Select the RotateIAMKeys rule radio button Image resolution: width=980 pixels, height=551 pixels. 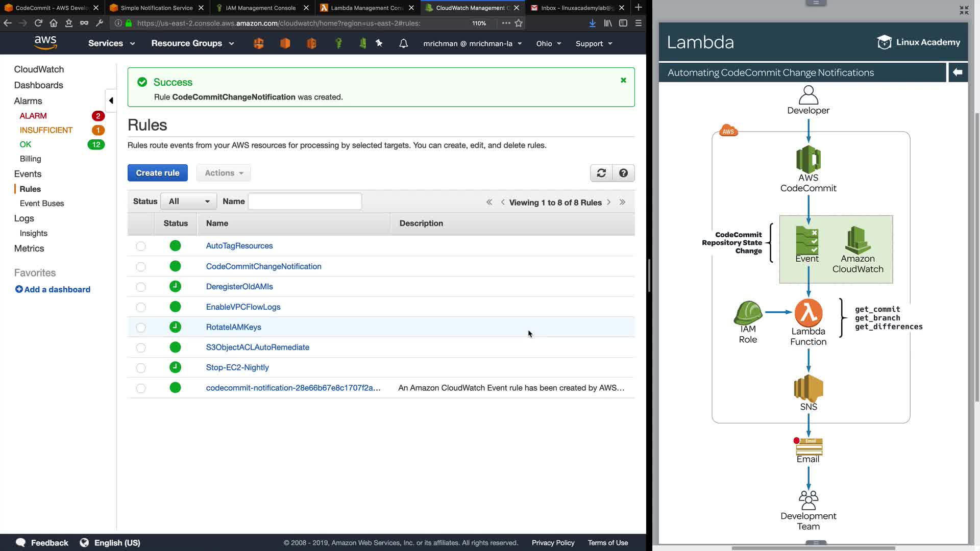click(141, 328)
